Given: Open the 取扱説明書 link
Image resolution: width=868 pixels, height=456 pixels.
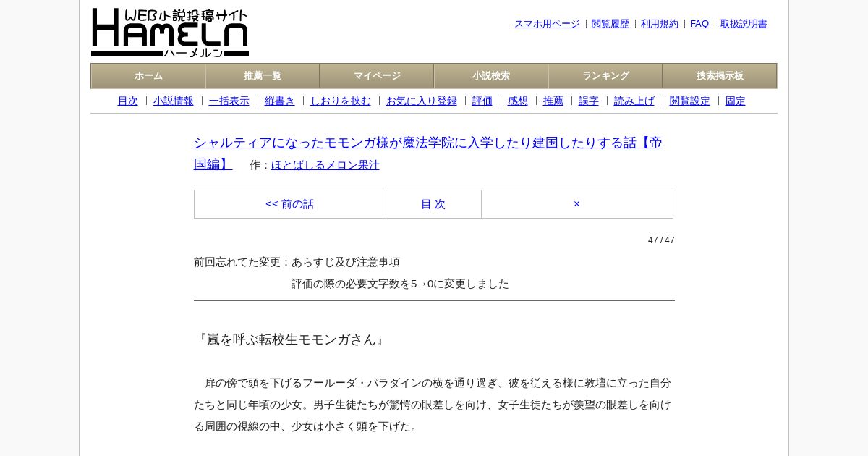Looking at the screenshot, I should tap(744, 24).
